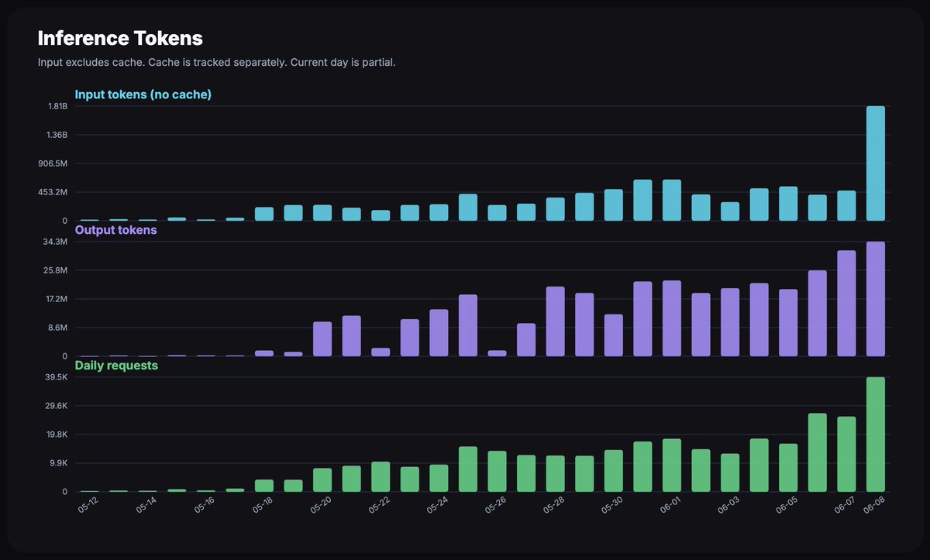Click the 29.6K axis label

(56, 406)
